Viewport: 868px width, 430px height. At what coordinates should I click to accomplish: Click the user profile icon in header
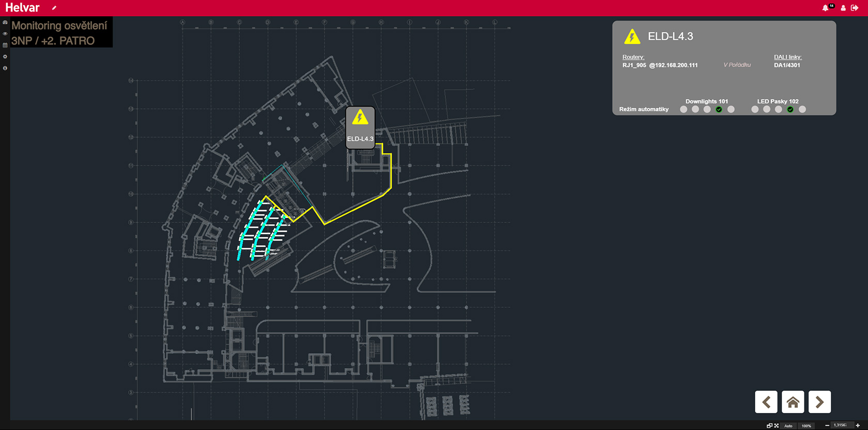(x=843, y=8)
